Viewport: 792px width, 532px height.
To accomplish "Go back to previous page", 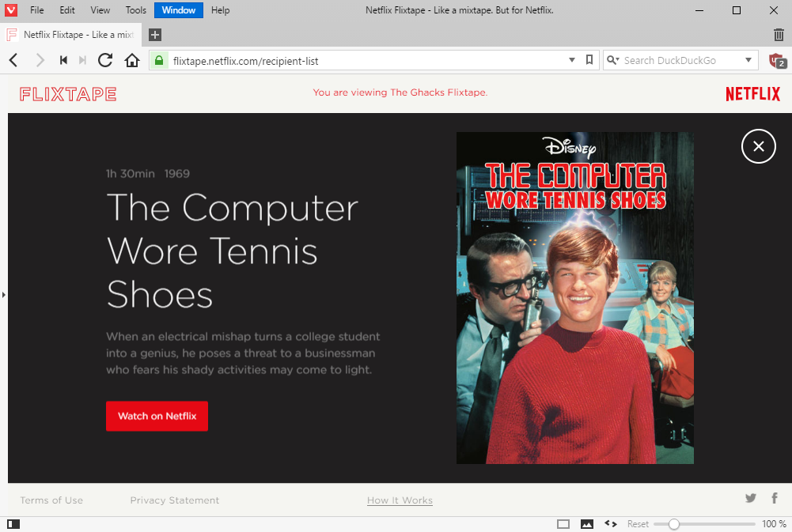I will 13,61.
